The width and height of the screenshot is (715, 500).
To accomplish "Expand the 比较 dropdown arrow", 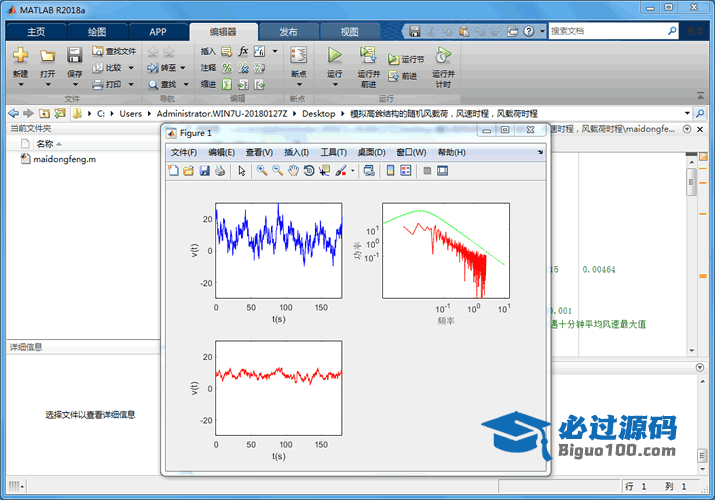I will tap(131, 68).
